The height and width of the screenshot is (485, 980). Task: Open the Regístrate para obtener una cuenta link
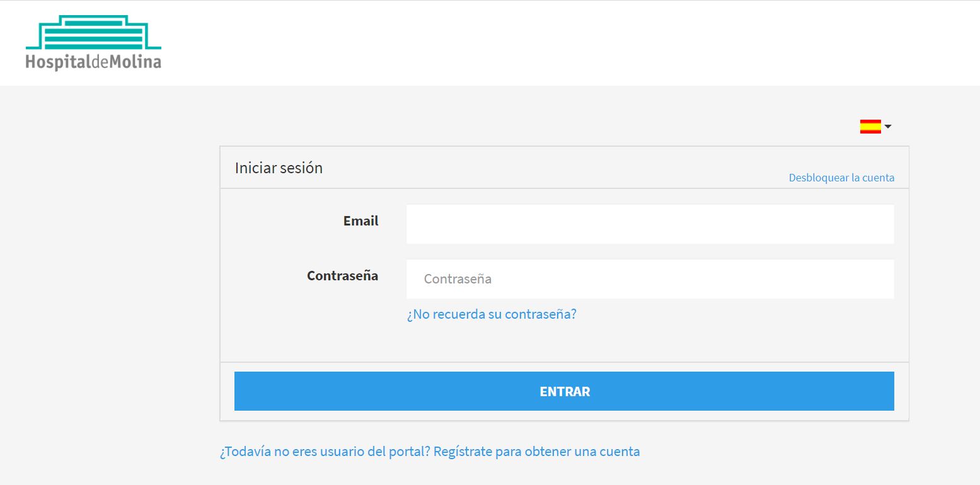[x=536, y=452]
